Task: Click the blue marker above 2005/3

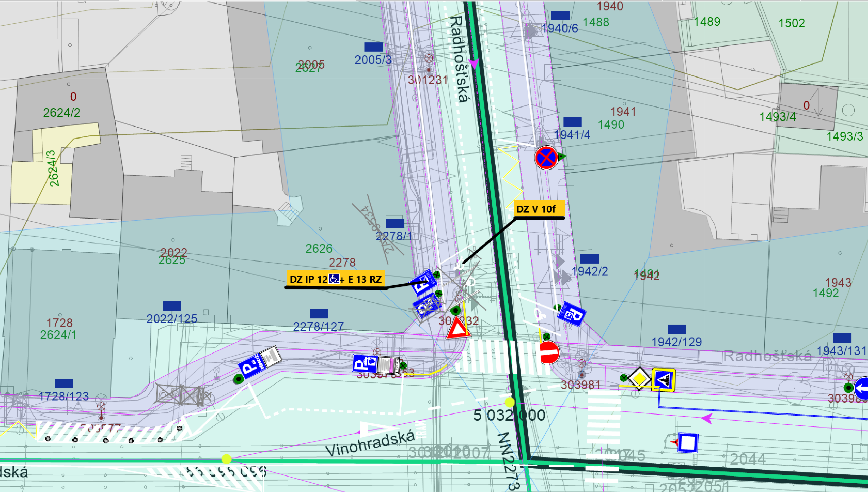Action: click(374, 47)
